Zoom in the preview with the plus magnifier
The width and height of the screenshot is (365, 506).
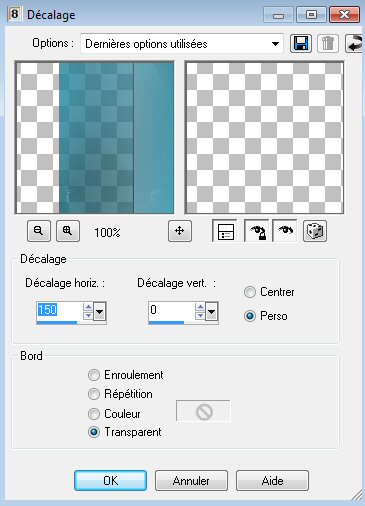click(x=68, y=231)
